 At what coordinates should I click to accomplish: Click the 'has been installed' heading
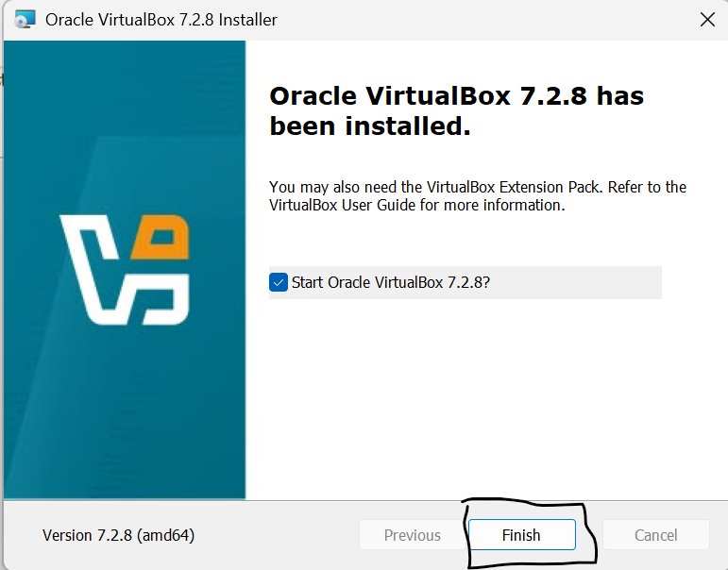(x=456, y=111)
